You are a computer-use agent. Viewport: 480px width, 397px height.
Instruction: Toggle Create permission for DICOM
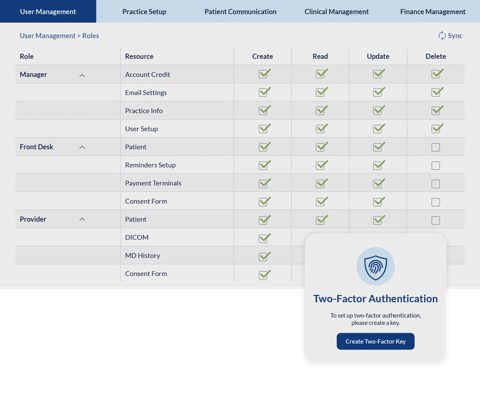[264, 238]
